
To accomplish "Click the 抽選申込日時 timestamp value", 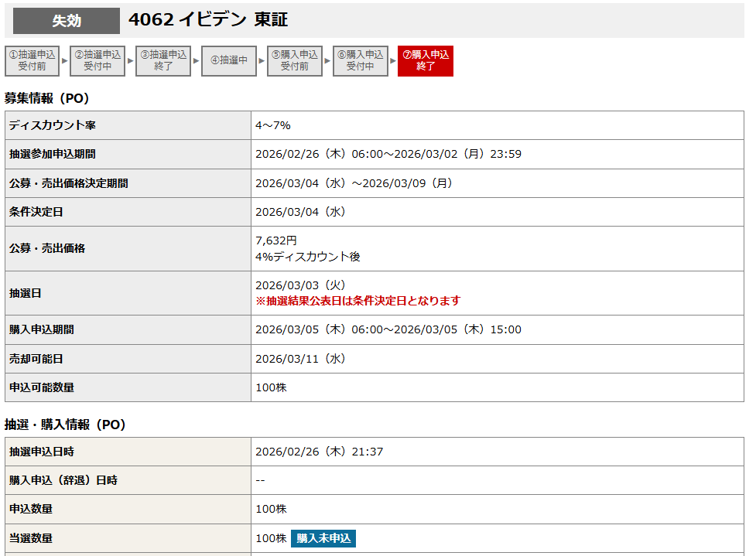I will pyautogui.click(x=319, y=452).
